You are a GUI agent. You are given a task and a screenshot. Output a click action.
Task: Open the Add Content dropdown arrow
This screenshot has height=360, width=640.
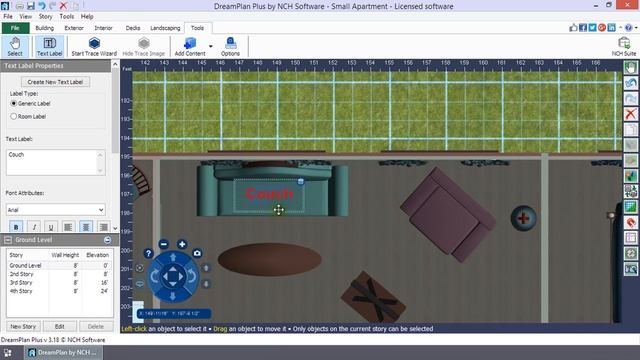[211, 47]
